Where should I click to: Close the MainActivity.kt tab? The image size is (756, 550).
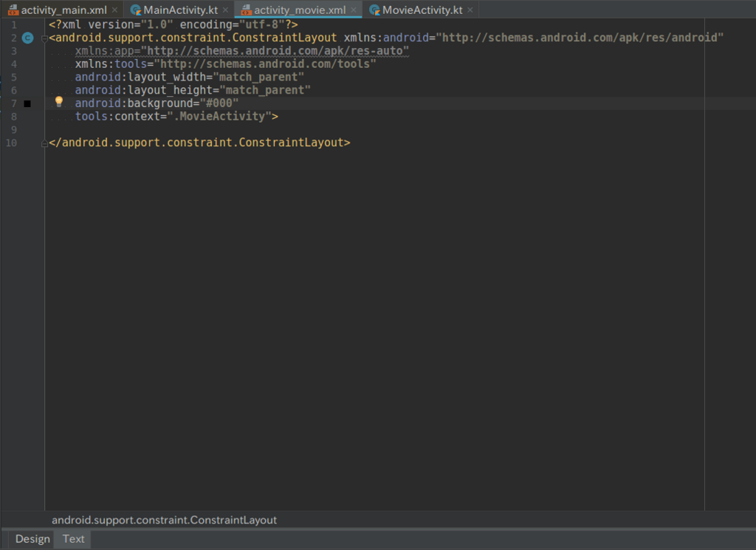coord(225,10)
